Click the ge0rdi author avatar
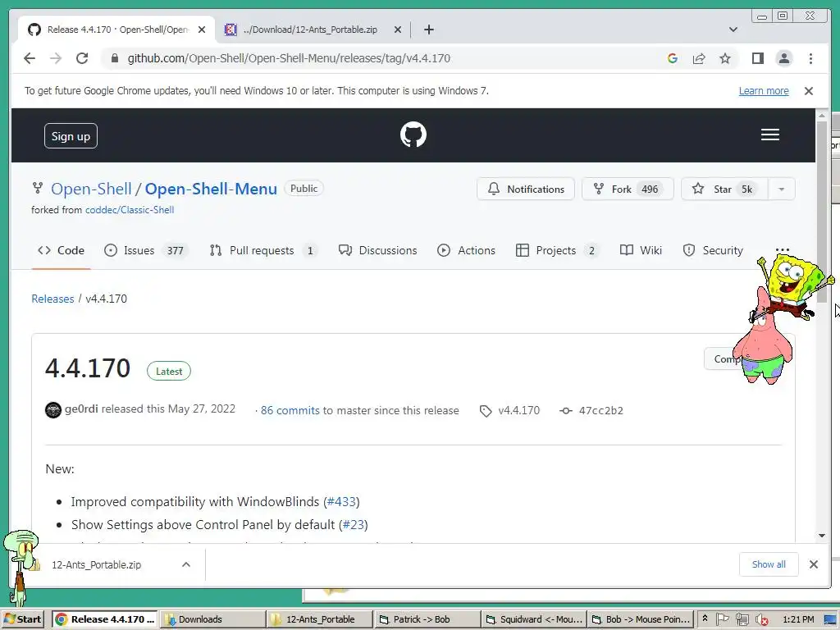 pyautogui.click(x=53, y=410)
